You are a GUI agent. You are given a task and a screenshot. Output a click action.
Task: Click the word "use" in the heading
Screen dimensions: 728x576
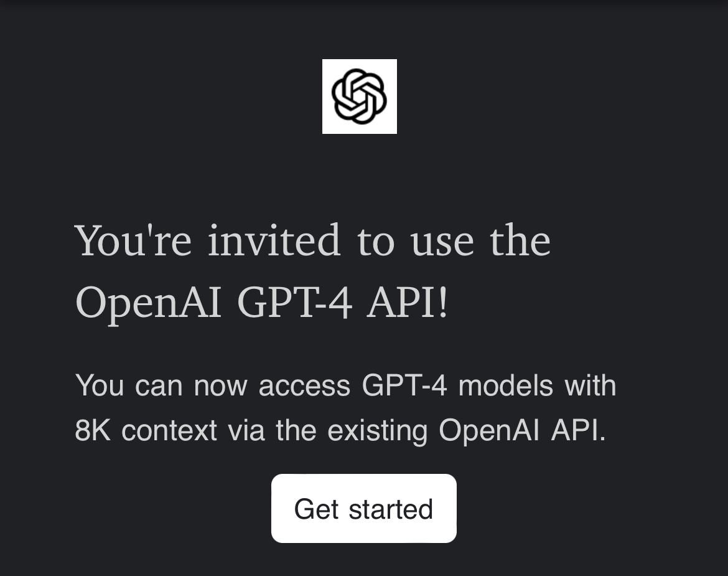(x=442, y=242)
